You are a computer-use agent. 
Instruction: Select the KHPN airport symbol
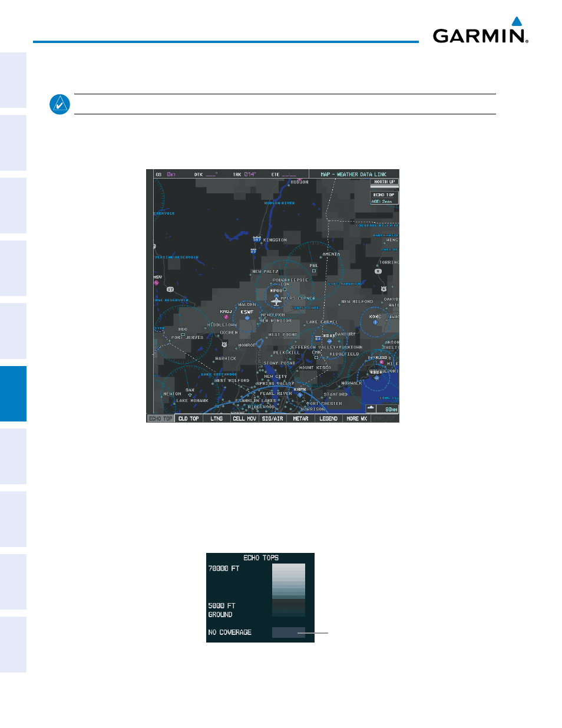pos(300,395)
